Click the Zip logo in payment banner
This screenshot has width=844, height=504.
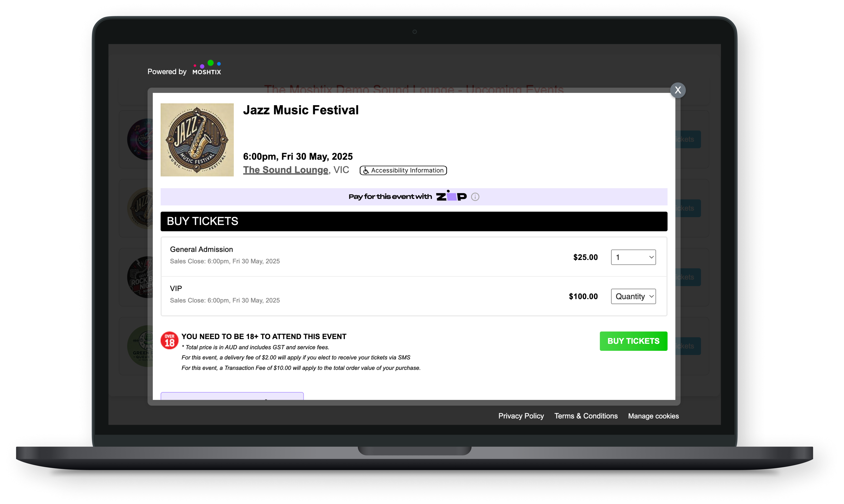coord(451,196)
